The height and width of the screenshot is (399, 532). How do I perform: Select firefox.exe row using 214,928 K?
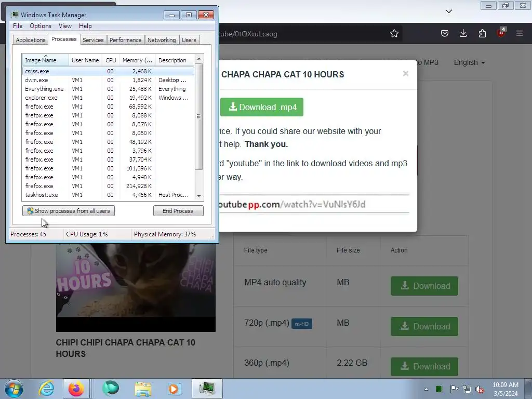pos(108,186)
